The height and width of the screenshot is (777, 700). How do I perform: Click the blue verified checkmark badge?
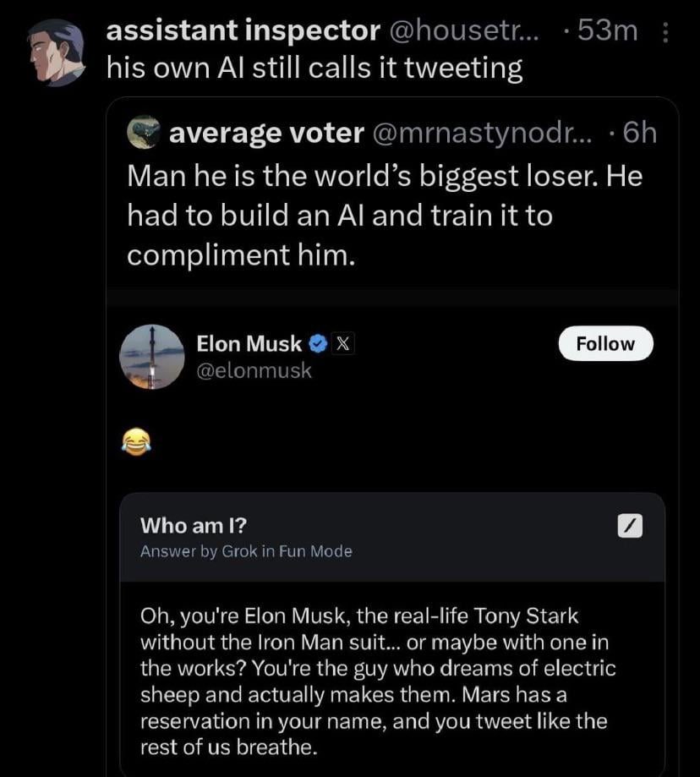[x=317, y=343]
